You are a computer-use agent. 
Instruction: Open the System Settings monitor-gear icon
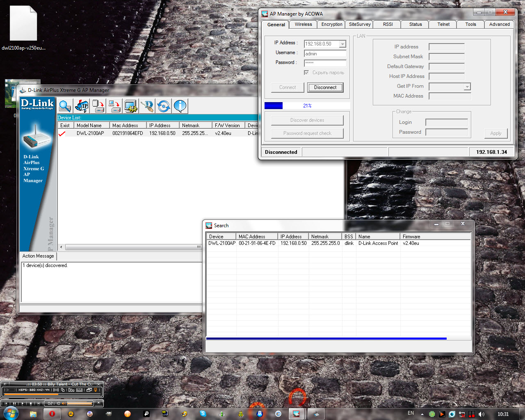(131, 106)
